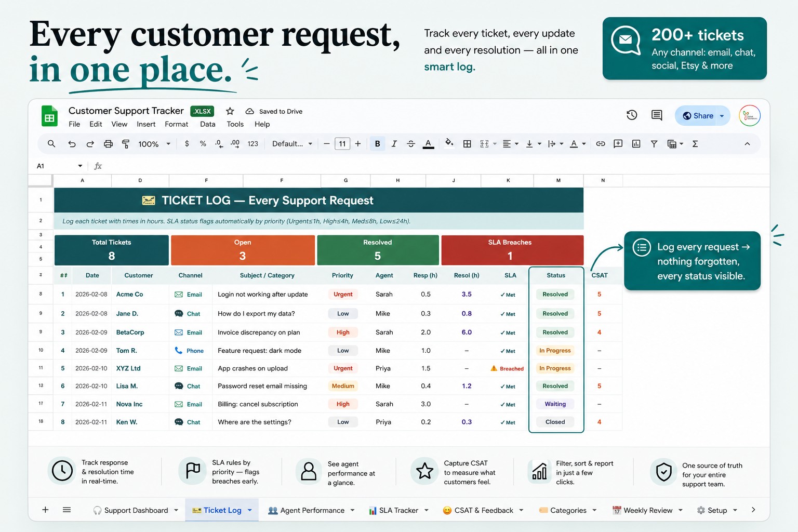Open the zoom 100% dropdown
The width and height of the screenshot is (798, 532).
(x=154, y=144)
